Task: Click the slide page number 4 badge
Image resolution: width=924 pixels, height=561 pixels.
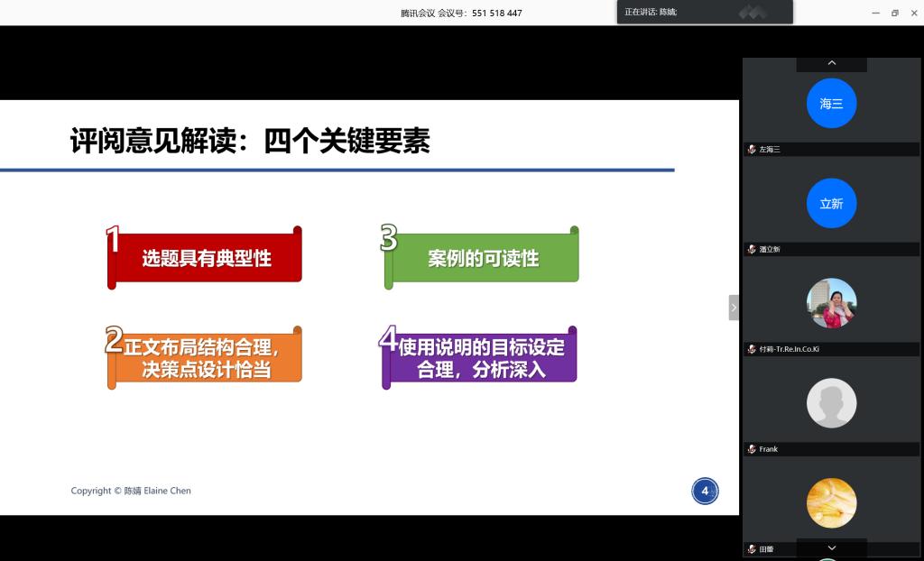Action: tap(705, 491)
